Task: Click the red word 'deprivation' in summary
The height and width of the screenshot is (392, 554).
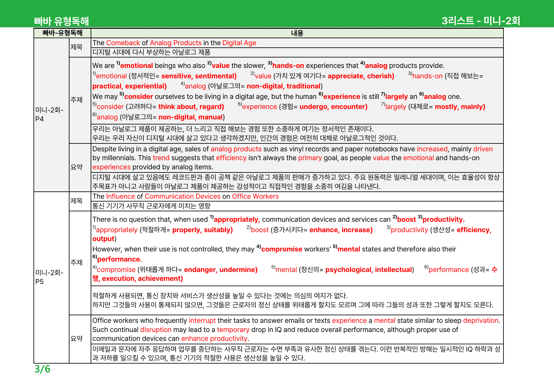Action: (x=480, y=321)
